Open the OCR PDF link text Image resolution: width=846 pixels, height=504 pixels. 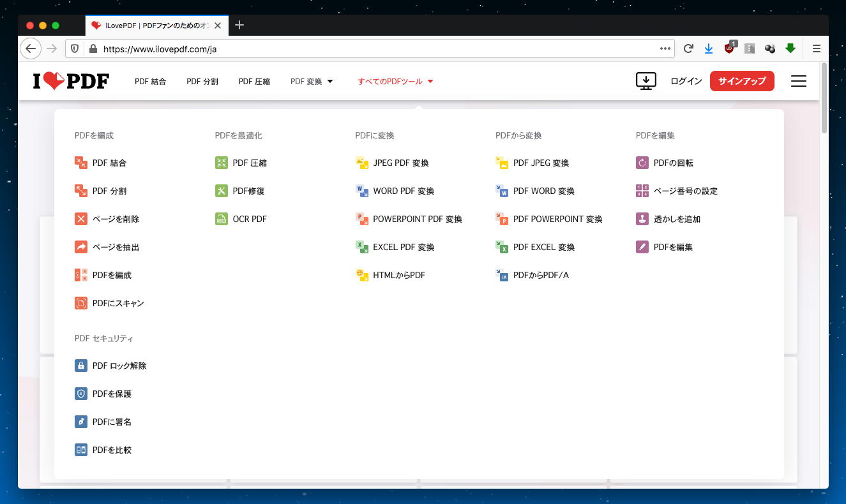[250, 219]
